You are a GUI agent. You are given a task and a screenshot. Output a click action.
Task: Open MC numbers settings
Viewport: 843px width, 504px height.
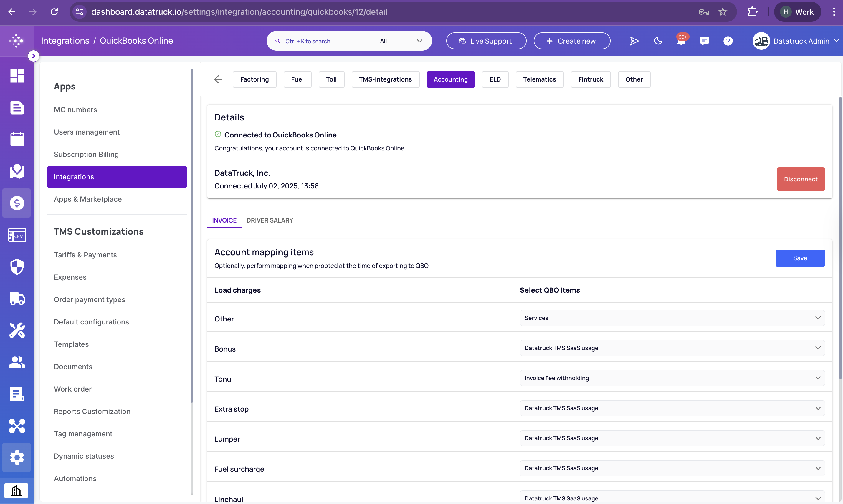[75, 110]
